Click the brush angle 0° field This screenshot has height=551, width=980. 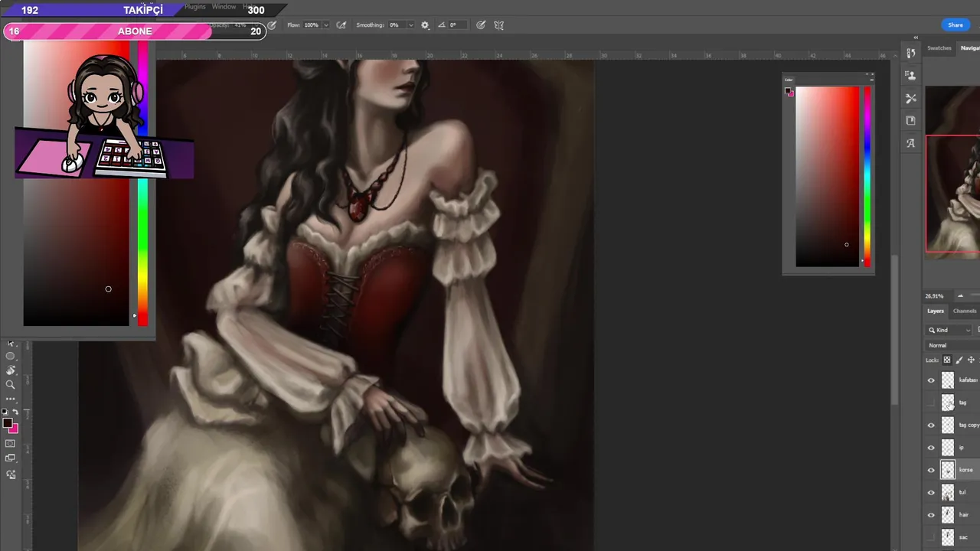coord(458,25)
